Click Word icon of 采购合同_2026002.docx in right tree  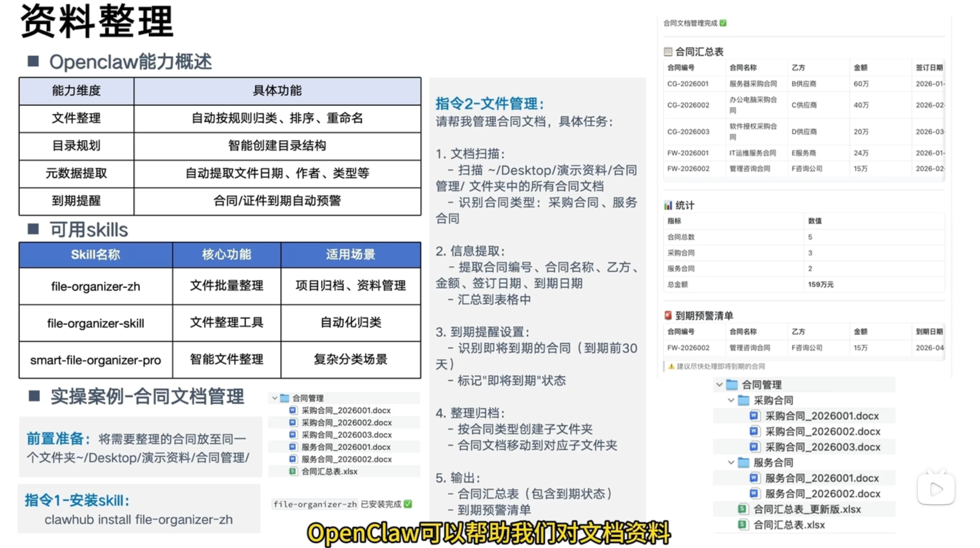coord(754,431)
